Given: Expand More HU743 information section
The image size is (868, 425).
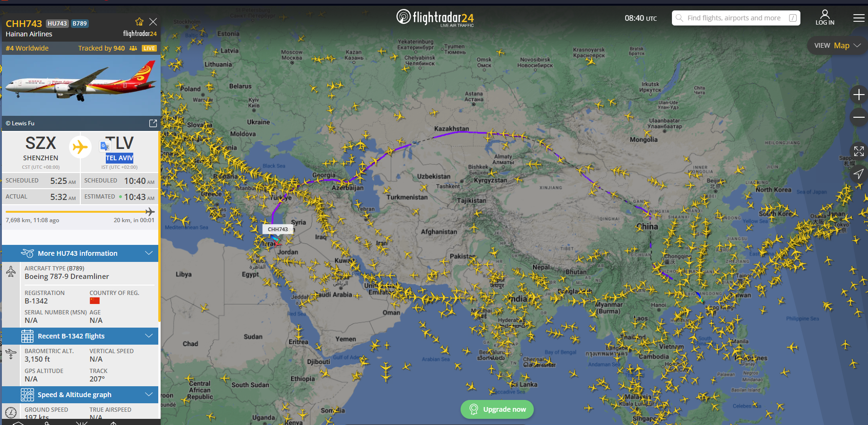Looking at the screenshot, I should coord(80,253).
